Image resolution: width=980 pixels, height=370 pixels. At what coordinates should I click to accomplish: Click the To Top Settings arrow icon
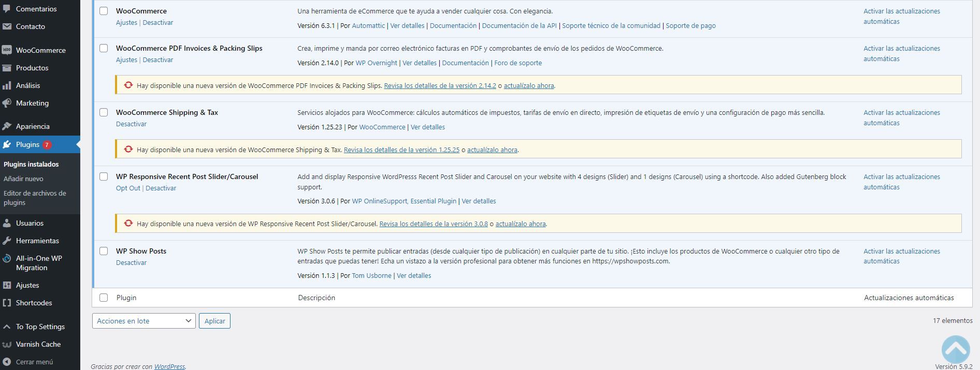click(x=7, y=327)
